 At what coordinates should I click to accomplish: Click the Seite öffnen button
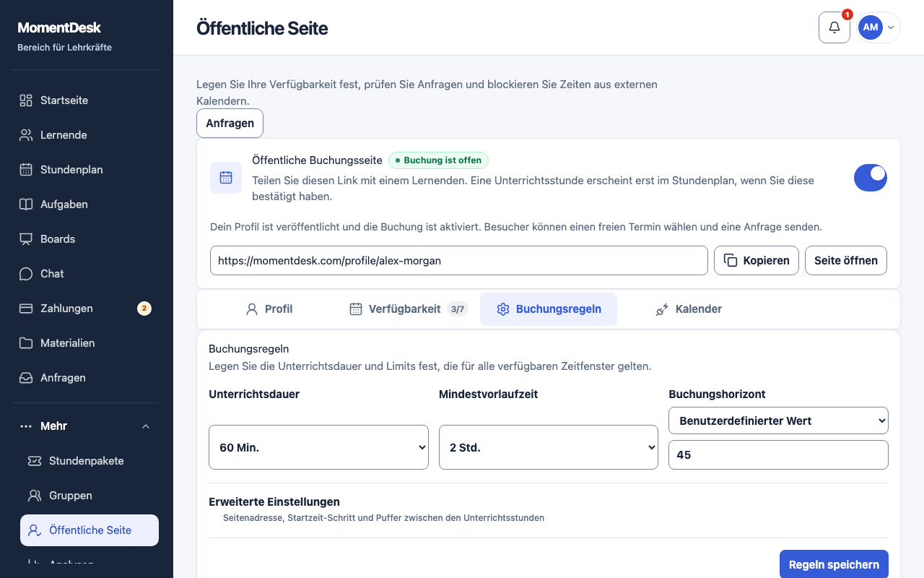[846, 261]
